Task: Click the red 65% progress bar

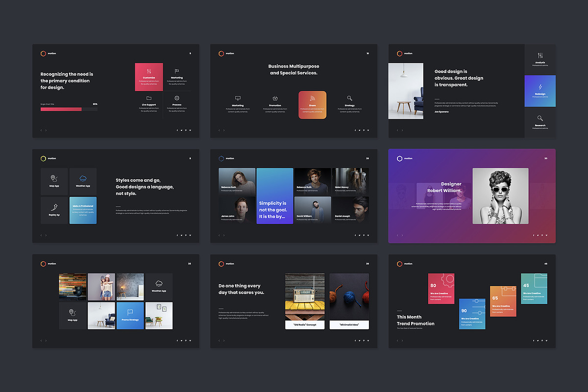Action: pyautogui.click(x=61, y=109)
